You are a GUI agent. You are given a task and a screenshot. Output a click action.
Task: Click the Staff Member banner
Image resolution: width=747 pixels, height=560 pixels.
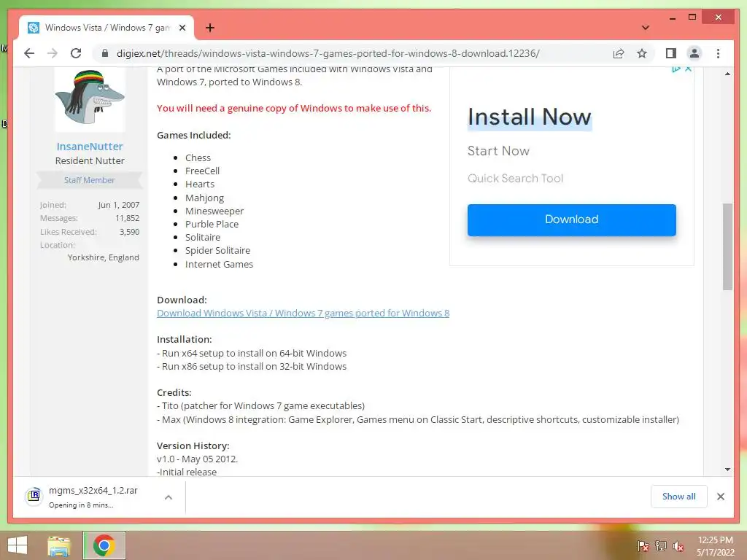(x=90, y=180)
